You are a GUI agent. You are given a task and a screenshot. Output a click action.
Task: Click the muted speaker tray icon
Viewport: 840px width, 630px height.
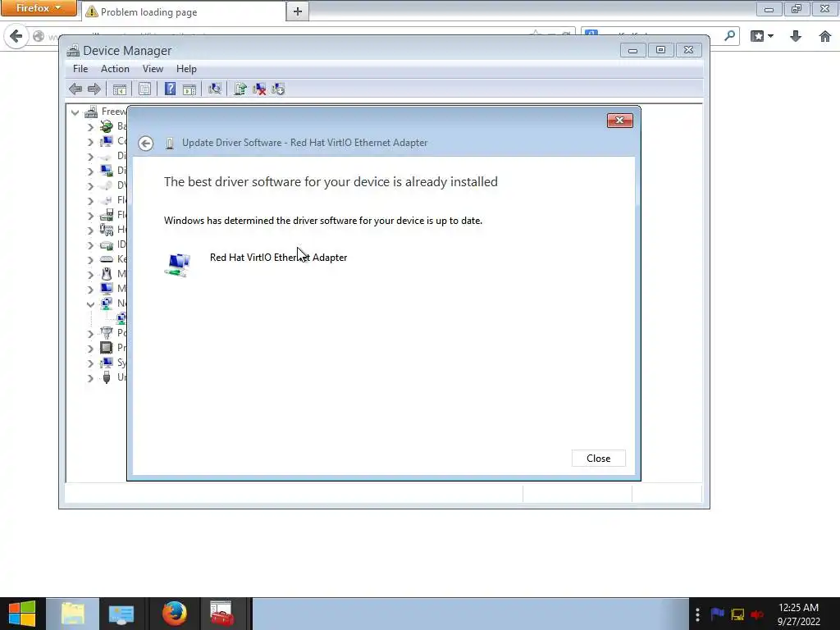(x=757, y=614)
